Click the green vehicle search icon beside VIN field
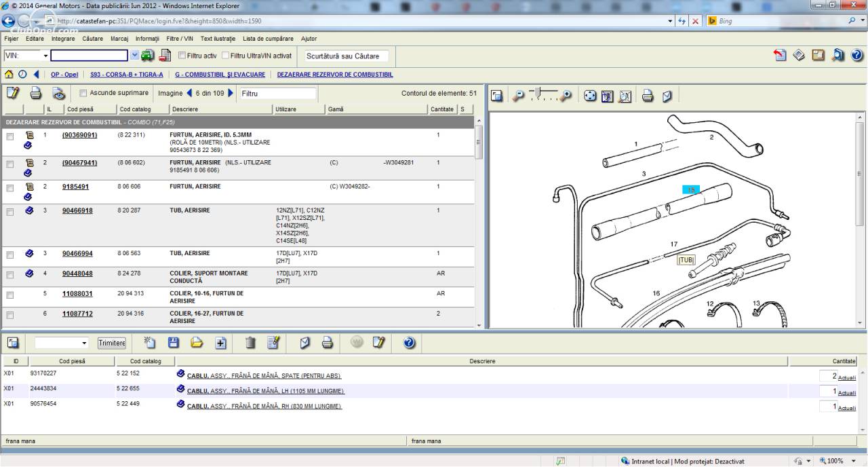 (147, 56)
